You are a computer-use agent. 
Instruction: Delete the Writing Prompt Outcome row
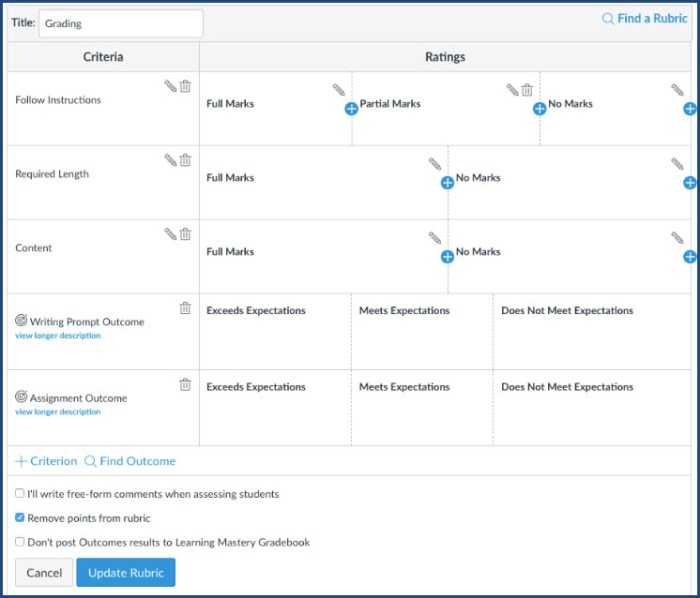pyautogui.click(x=185, y=308)
